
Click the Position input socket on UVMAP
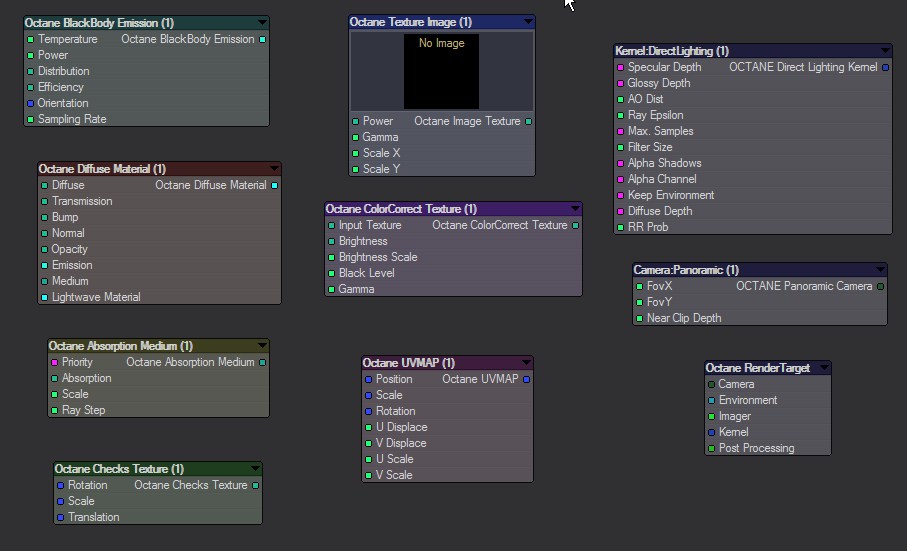pos(368,380)
